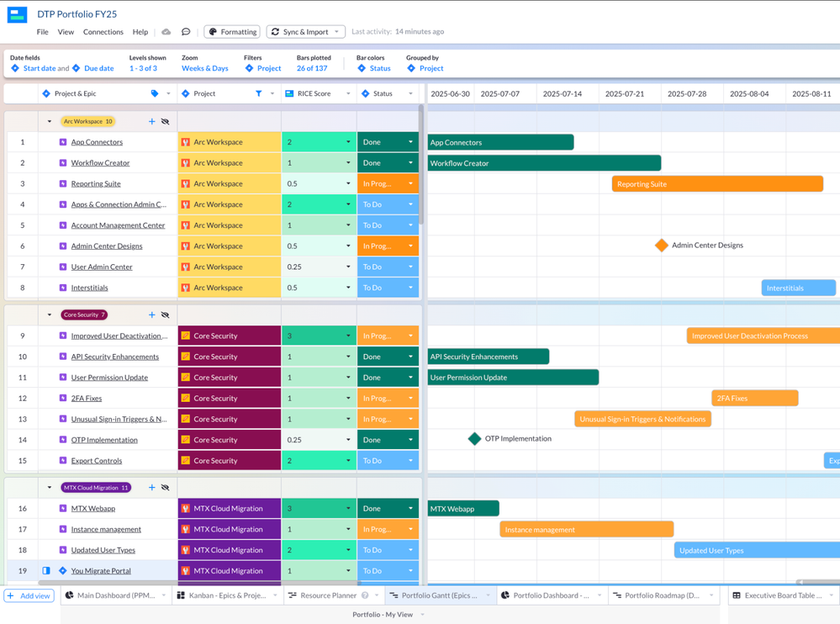Click Start date date field setting
840x624 pixels.
click(x=34, y=69)
